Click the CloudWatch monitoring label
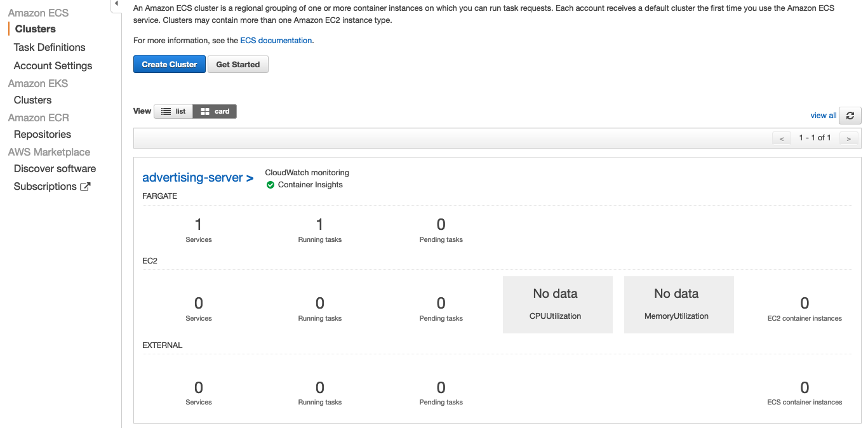This screenshot has width=868, height=428. (307, 173)
